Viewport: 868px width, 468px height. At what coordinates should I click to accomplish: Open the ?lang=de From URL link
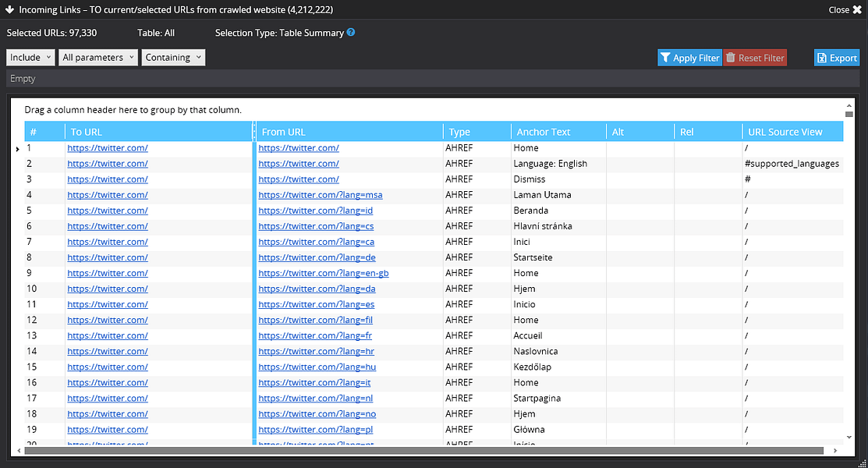pyautogui.click(x=317, y=257)
